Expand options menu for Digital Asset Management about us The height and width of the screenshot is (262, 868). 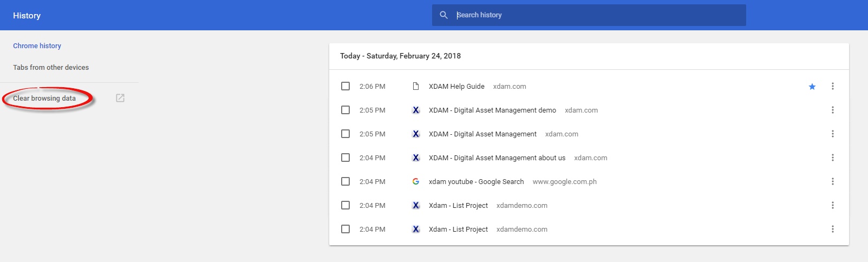[832, 158]
